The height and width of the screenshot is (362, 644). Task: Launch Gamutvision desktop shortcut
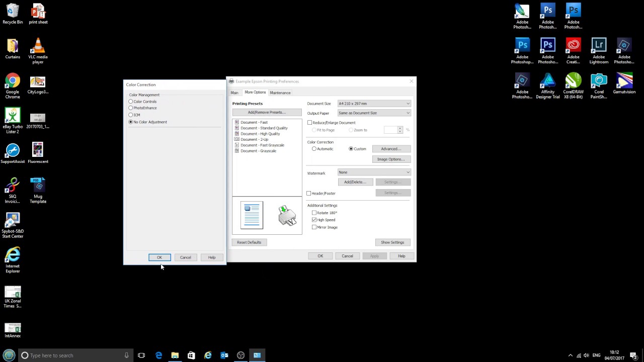pyautogui.click(x=624, y=84)
